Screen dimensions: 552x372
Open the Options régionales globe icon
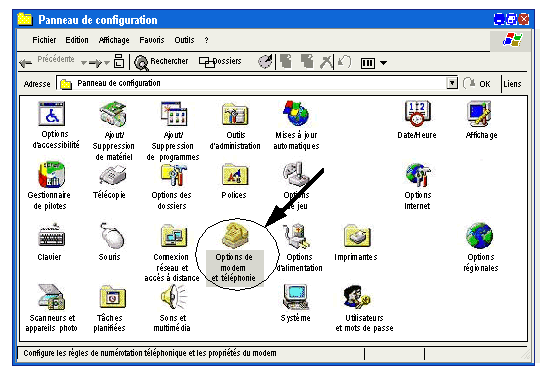click(x=479, y=236)
